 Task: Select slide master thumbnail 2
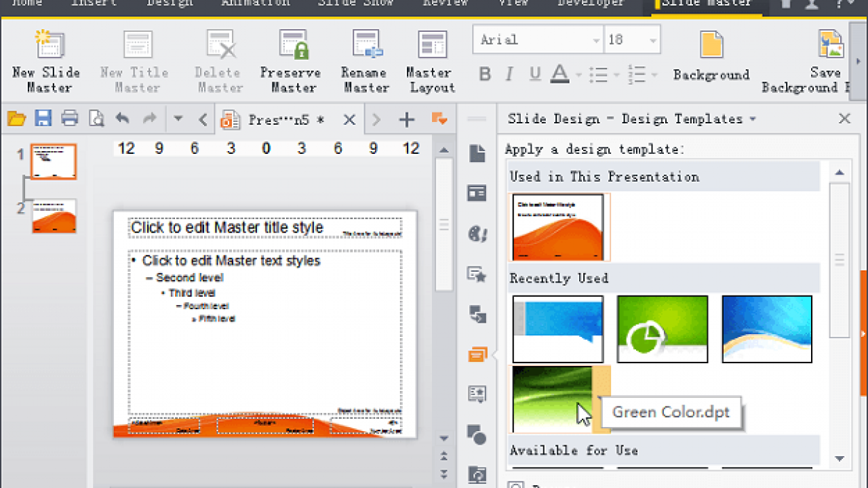(54, 216)
